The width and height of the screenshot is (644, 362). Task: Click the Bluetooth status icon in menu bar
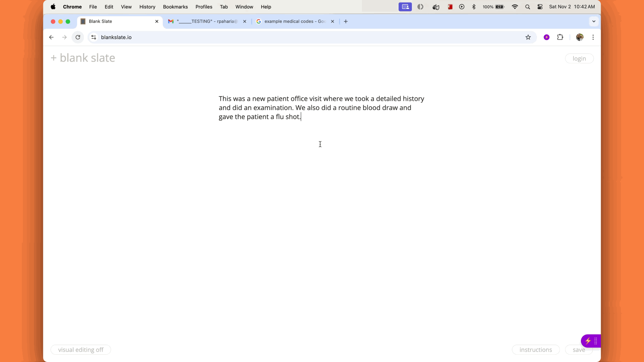pyautogui.click(x=473, y=7)
